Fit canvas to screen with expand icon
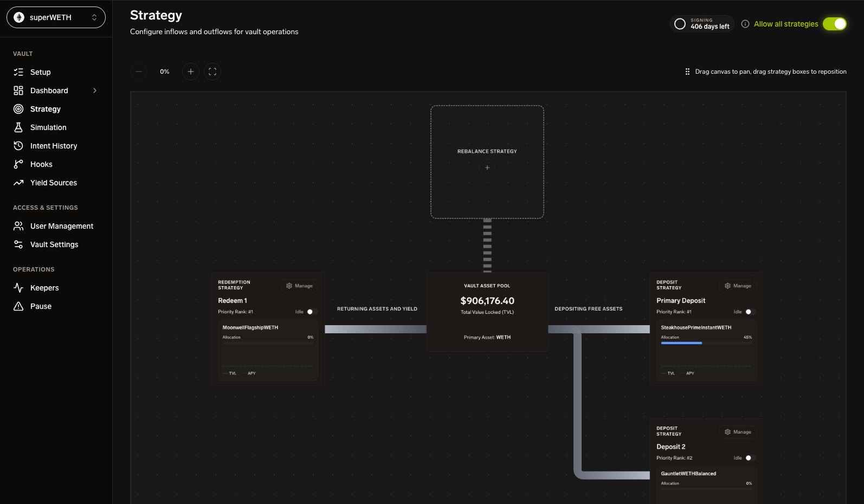Image resolution: width=864 pixels, height=504 pixels. pyautogui.click(x=212, y=72)
